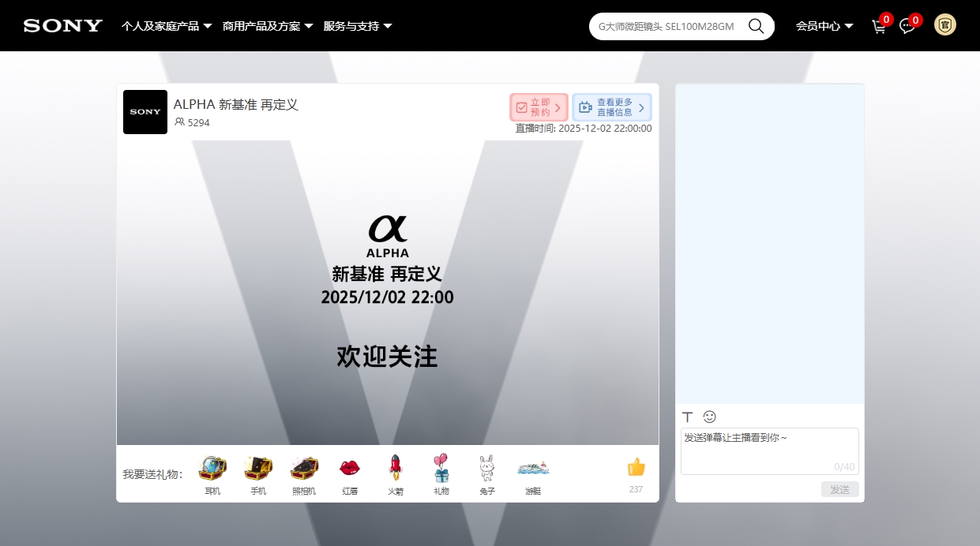Open the text style T icon
Screen dimensions: 980x546
click(x=687, y=417)
